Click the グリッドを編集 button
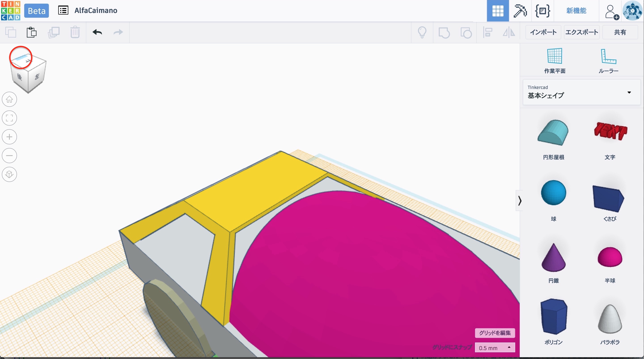644x359 pixels. [x=494, y=333]
